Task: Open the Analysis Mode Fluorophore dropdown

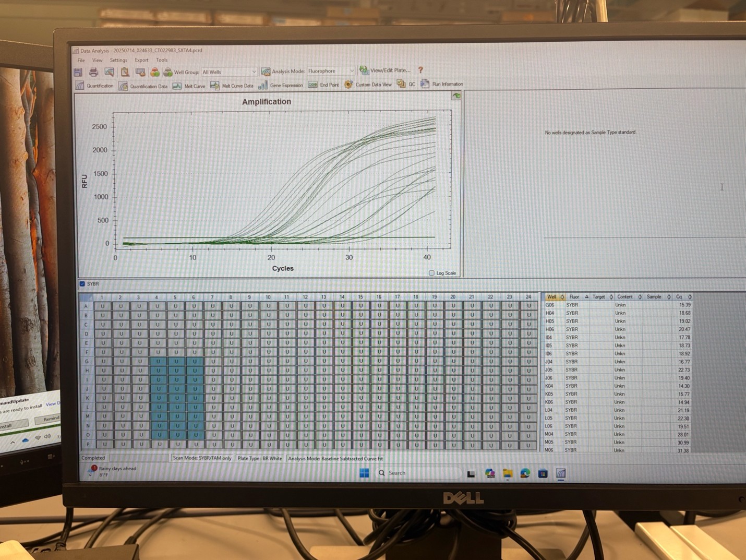Action: [351, 71]
